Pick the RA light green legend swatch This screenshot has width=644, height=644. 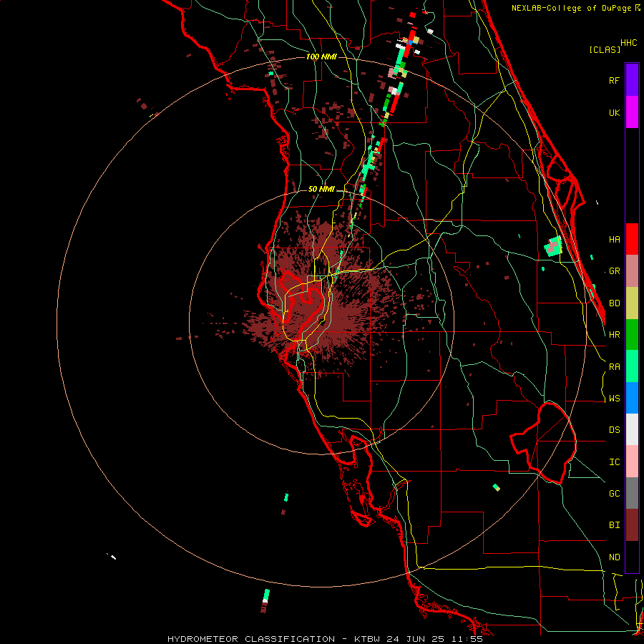coord(632,366)
